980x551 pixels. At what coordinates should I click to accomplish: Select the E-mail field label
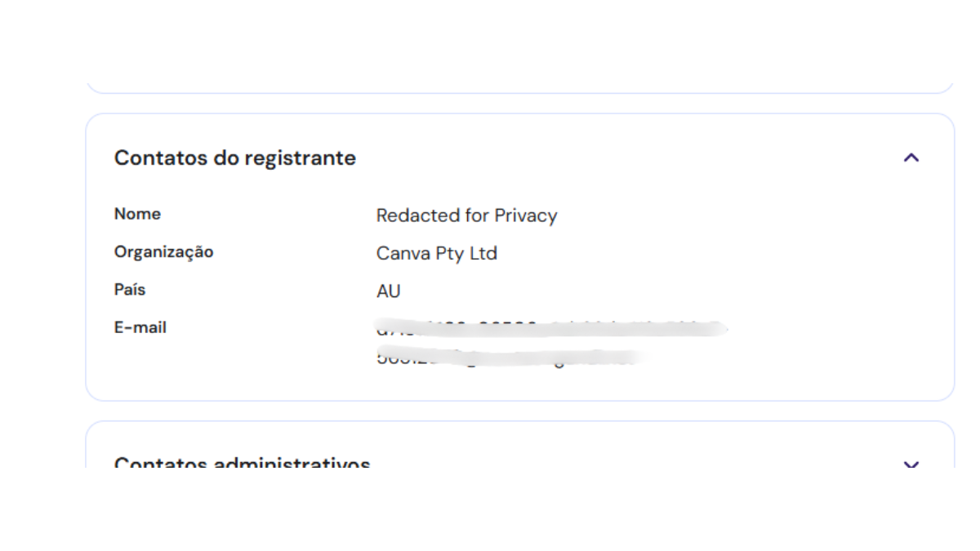(x=140, y=327)
